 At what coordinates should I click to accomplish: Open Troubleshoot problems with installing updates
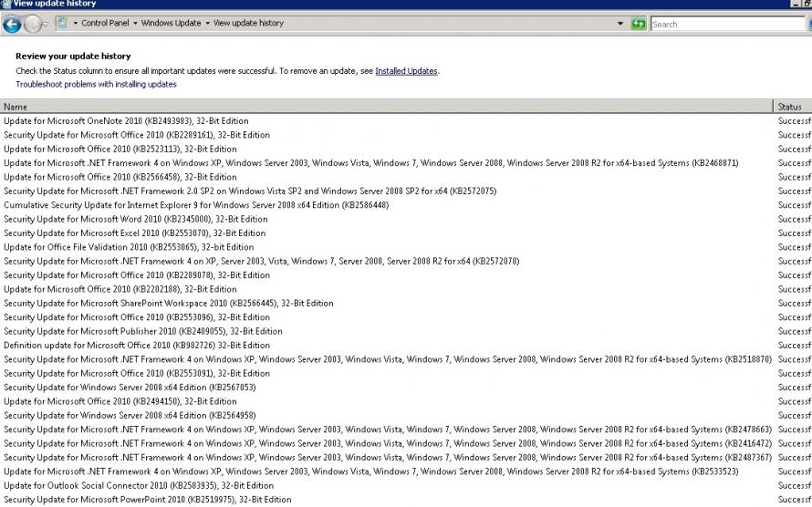tap(96, 85)
